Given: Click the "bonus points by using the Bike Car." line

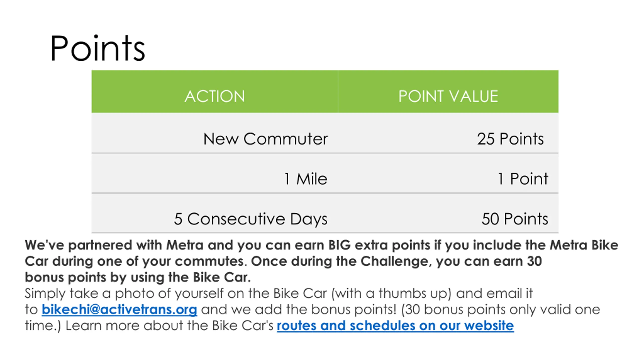Looking at the screenshot, I should pos(138,277).
